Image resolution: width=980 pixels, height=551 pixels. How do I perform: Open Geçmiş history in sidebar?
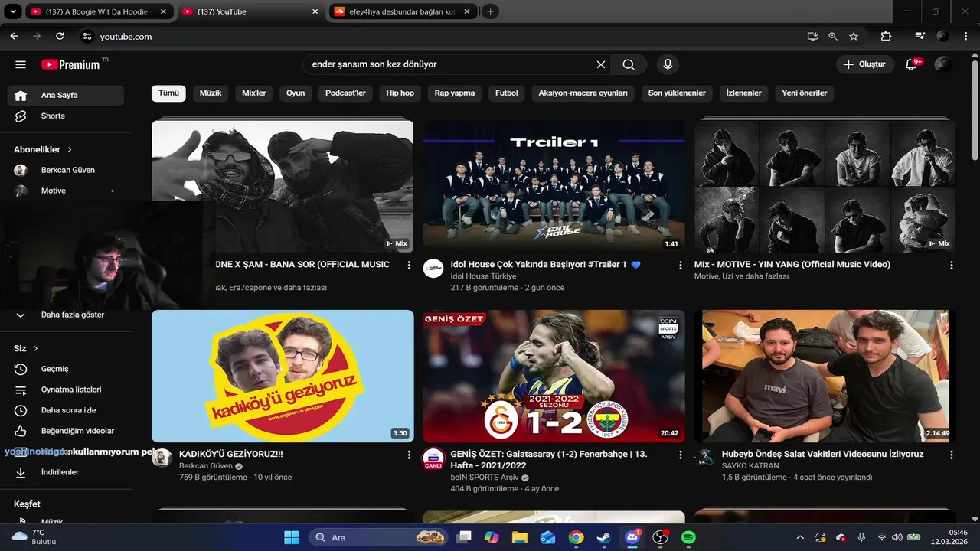click(x=65, y=369)
